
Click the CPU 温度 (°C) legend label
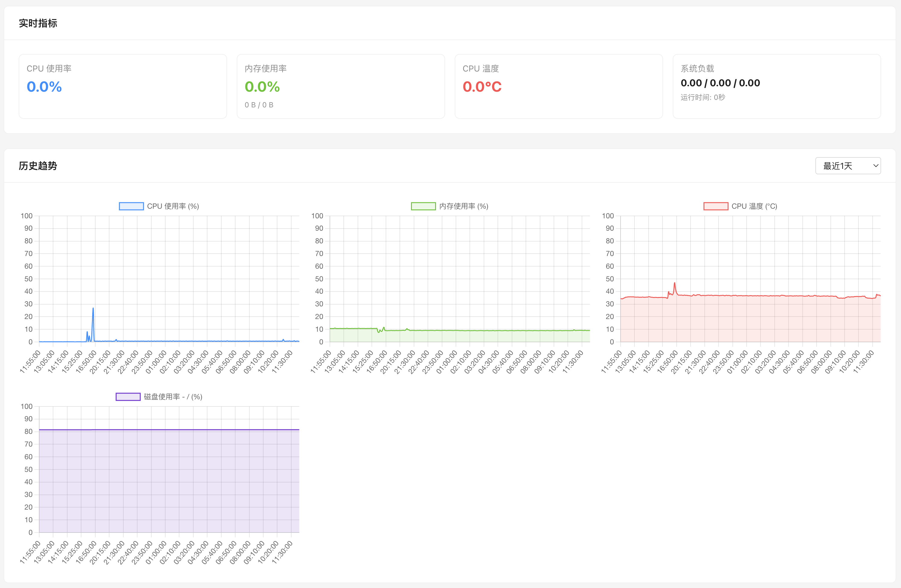point(754,206)
